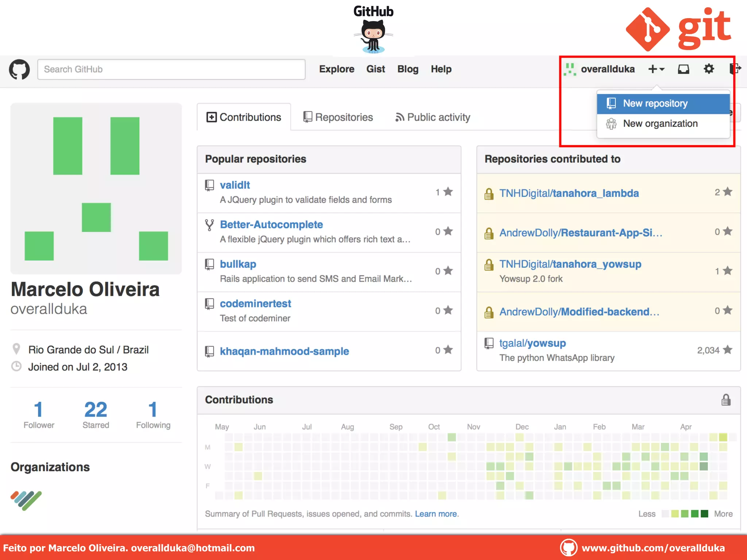Open the Help nav link
This screenshot has height=560, width=747.
click(441, 69)
